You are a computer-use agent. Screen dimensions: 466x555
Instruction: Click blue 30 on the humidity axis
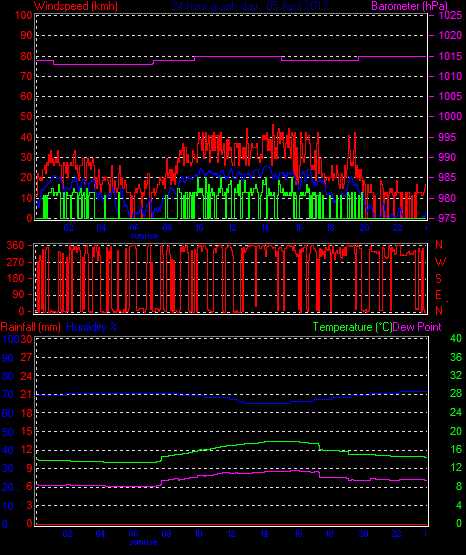(x=8, y=469)
